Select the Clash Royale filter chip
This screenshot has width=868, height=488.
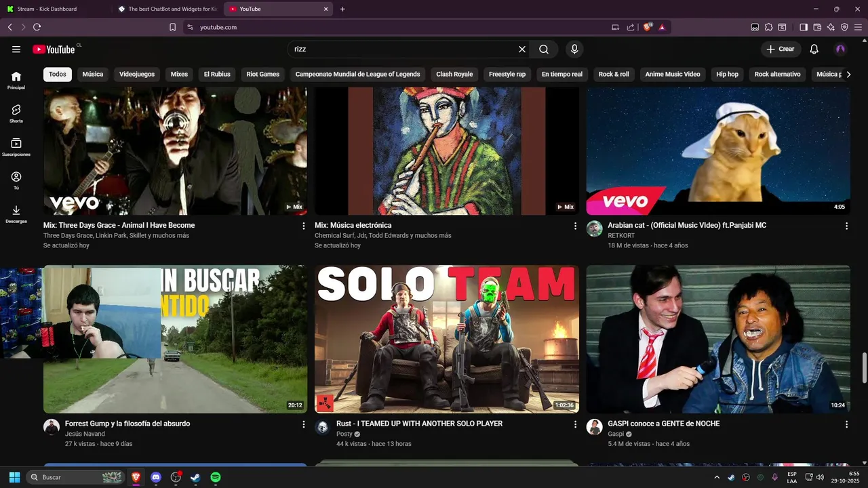[x=454, y=75]
